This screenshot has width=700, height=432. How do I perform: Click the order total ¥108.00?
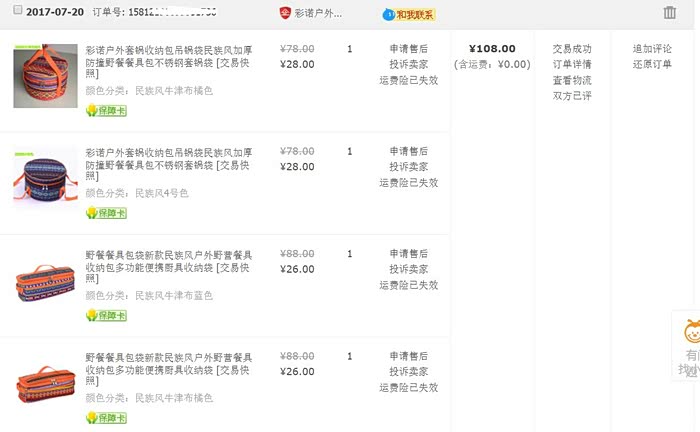pos(492,49)
